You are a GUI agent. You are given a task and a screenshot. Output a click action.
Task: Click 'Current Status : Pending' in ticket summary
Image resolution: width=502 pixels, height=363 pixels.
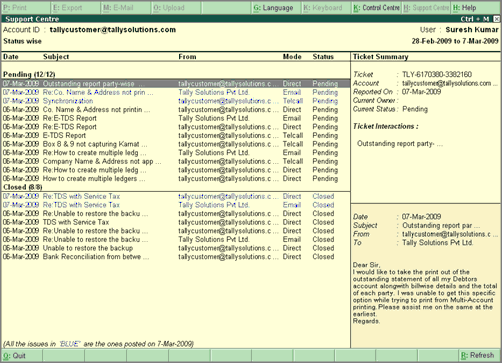(390, 109)
